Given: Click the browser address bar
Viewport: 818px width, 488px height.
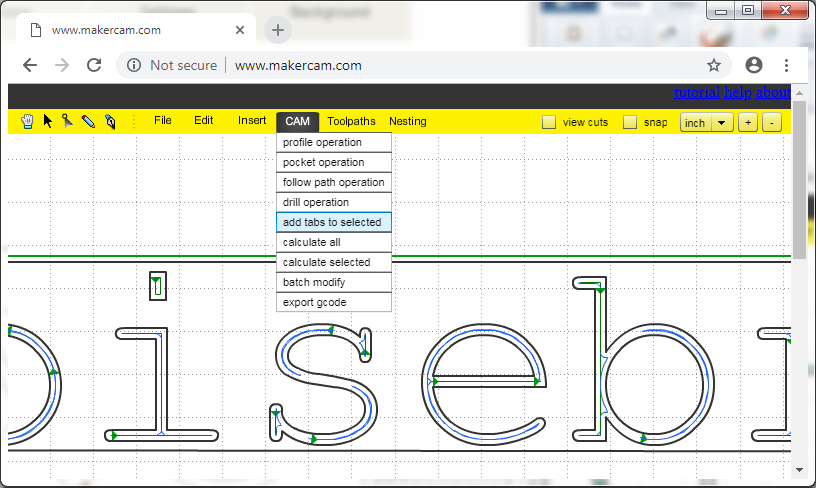Looking at the screenshot, I should click(x=420, y=65).
